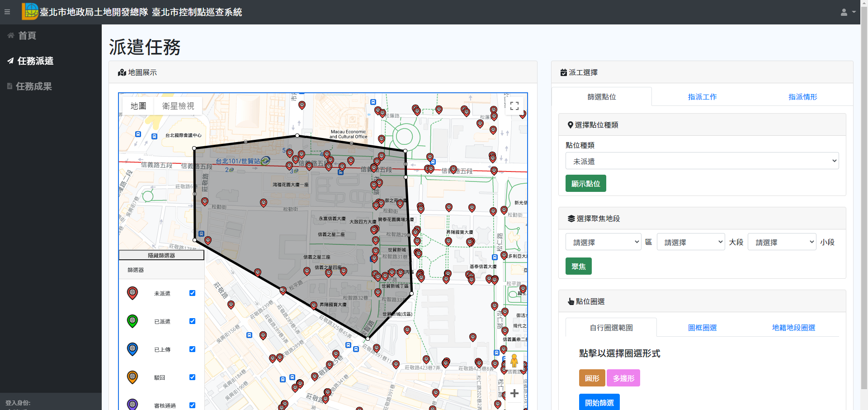Open the 小段 subsection dropdown
Viewport: 868px width, 410px height.
pyautogui.click(x=782, y=242)
